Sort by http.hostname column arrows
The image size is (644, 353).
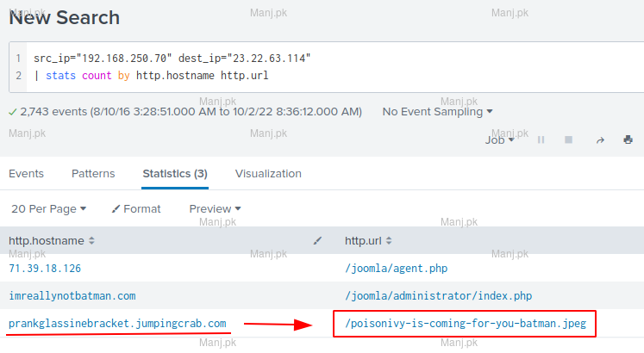(x=92, y=240)
